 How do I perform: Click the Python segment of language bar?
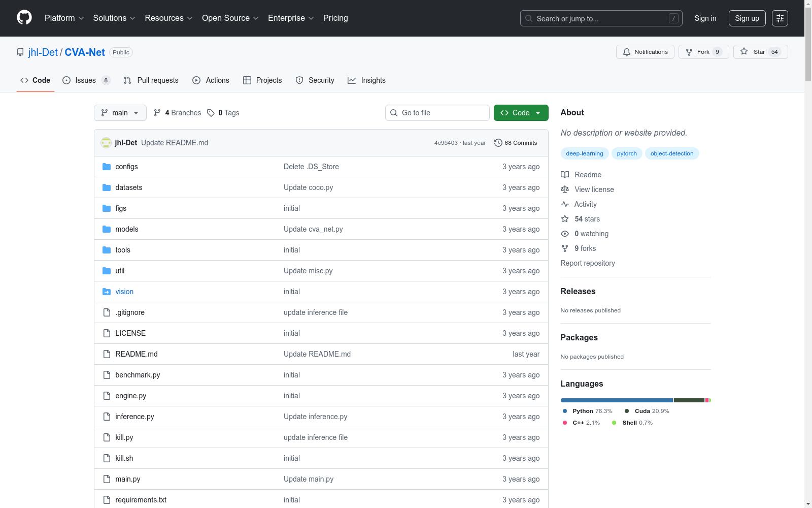point(617,400)
